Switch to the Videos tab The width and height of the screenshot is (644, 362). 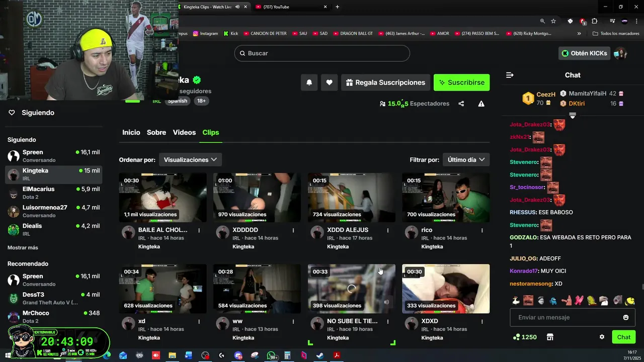click(x=184, y=132)
